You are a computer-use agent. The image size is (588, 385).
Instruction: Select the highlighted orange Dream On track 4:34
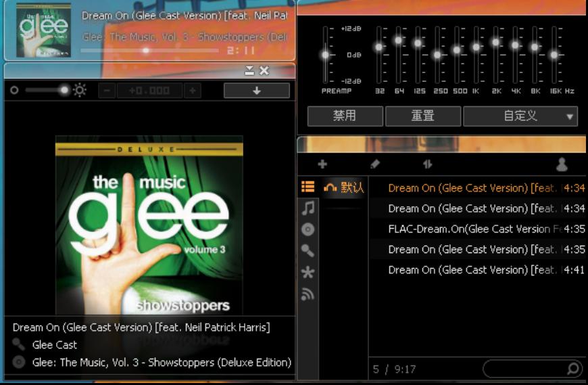(x=478, y=187)
